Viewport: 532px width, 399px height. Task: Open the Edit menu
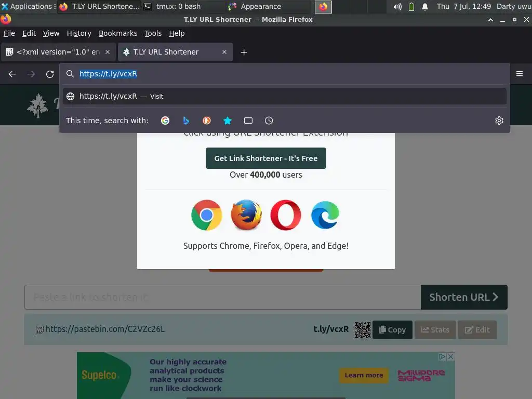pyautogui.click(x=29, y=33)
